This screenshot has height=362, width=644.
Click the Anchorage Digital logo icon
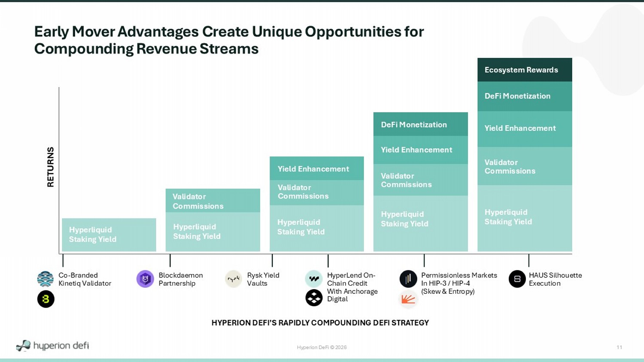[x=314, y=298]
